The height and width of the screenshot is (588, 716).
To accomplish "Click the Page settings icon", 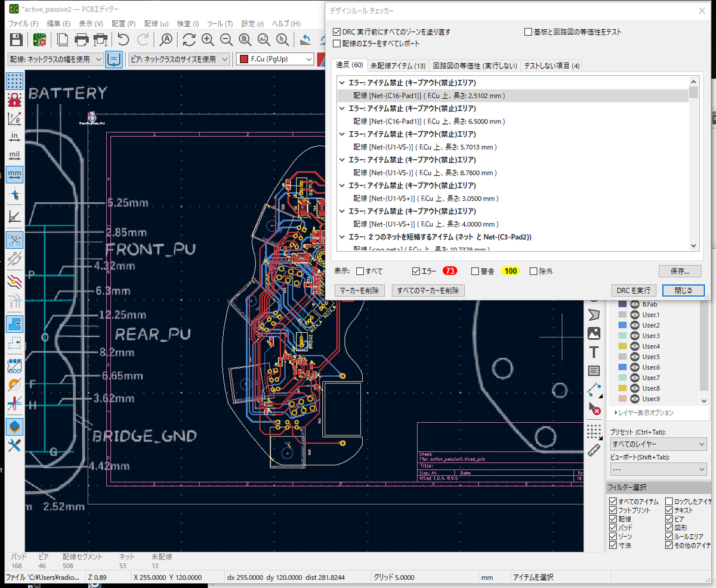I will tap(63, 40).
